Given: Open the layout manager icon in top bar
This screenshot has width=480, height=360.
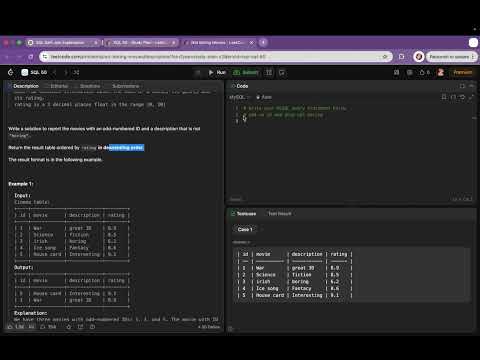Looking at the screenshot, I should pos(396,72).
